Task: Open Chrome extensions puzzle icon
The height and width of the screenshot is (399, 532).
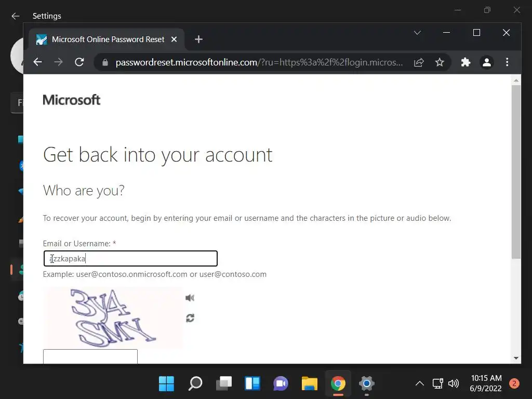Action: [465, 62]
